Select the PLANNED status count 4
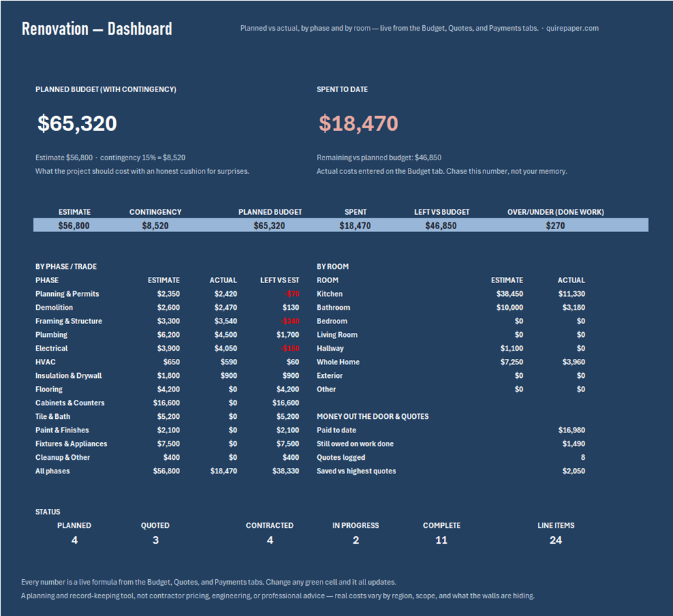The image size is (673, 616). point(75,540)
